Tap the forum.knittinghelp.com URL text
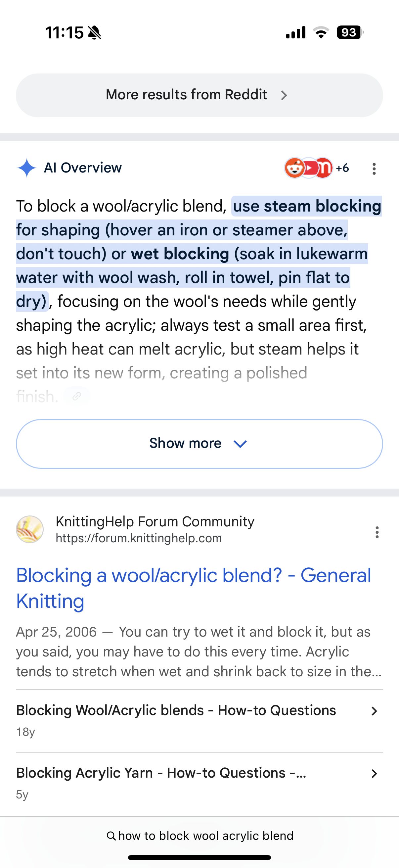 pos(139,538)
